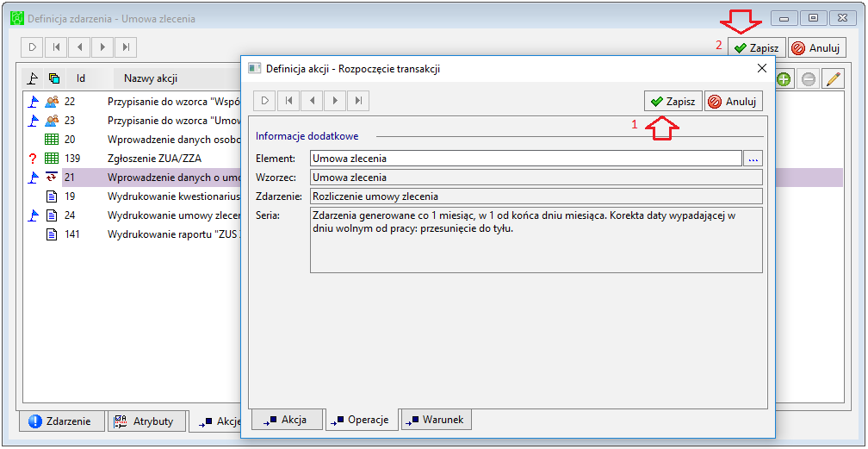Go to next record in action dialog
Viewport: 868px width, 449px height.
point(335,100)
